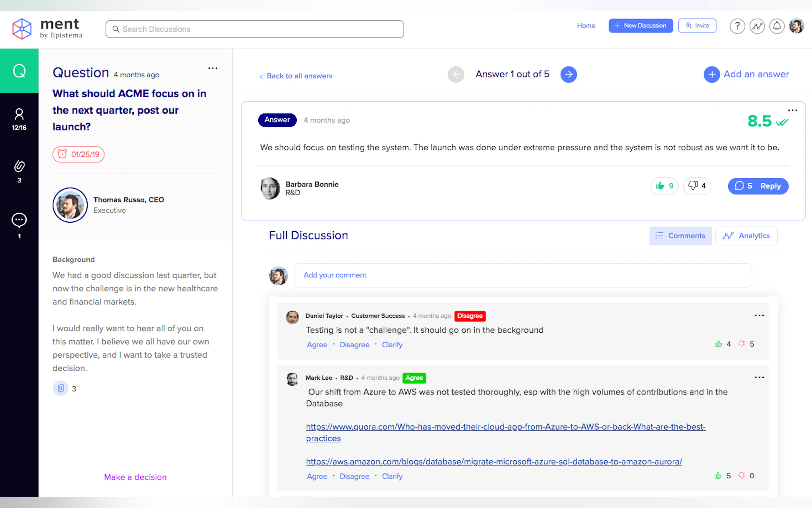Switch to the Analytics tab
The height and width of the screenshot is (508, 812).
[x=746, y=236]
